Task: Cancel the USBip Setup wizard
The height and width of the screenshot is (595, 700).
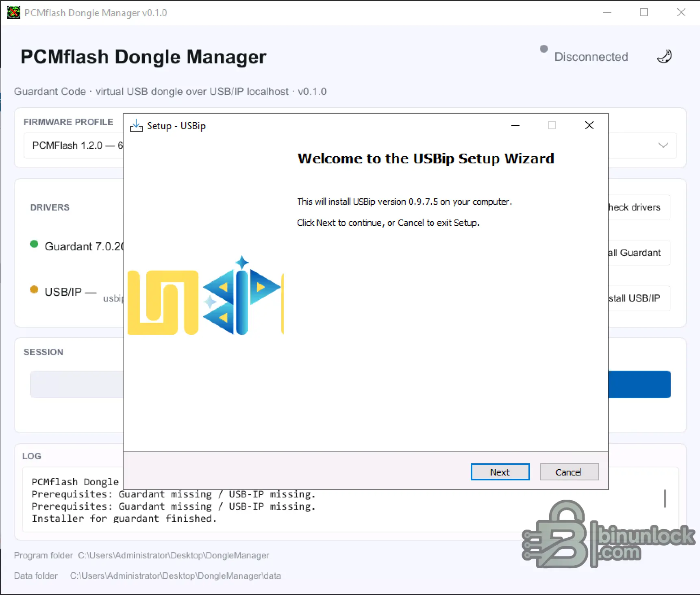Action: [569, 472]
